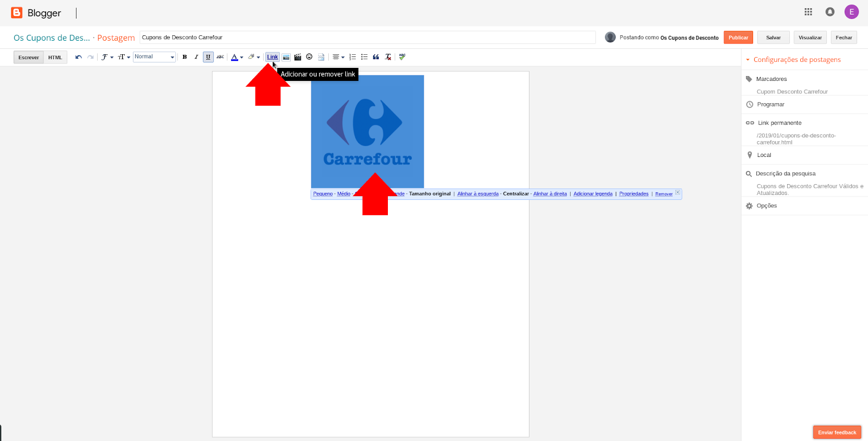Image resolution: width=868 pixels, height=441 pixels.
Task: Run the spell check
Action: pyautogui.click(x=402, y=57)
